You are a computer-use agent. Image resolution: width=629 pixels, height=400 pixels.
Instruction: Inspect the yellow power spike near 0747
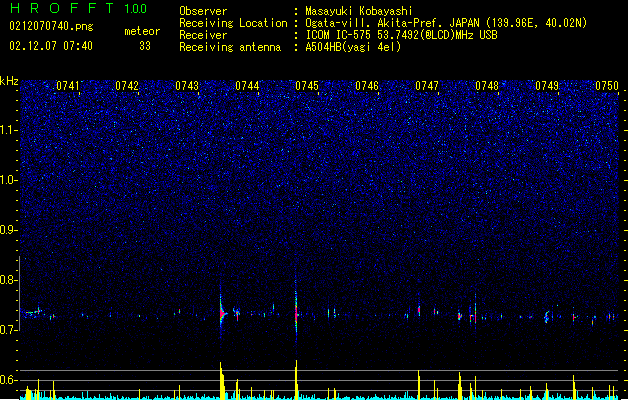[x=418, y=384]
